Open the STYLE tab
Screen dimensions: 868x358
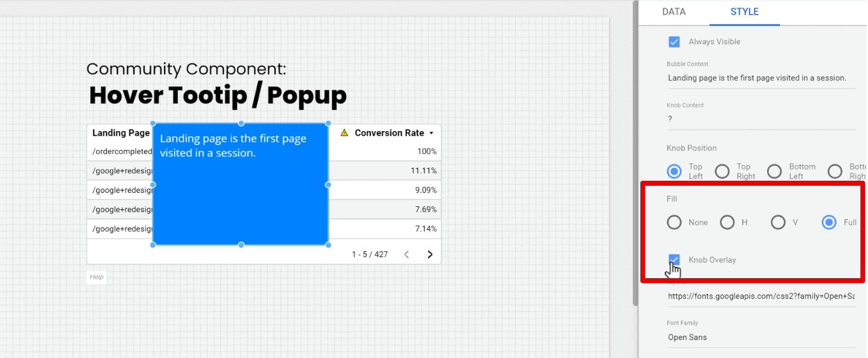coord(744,12)
